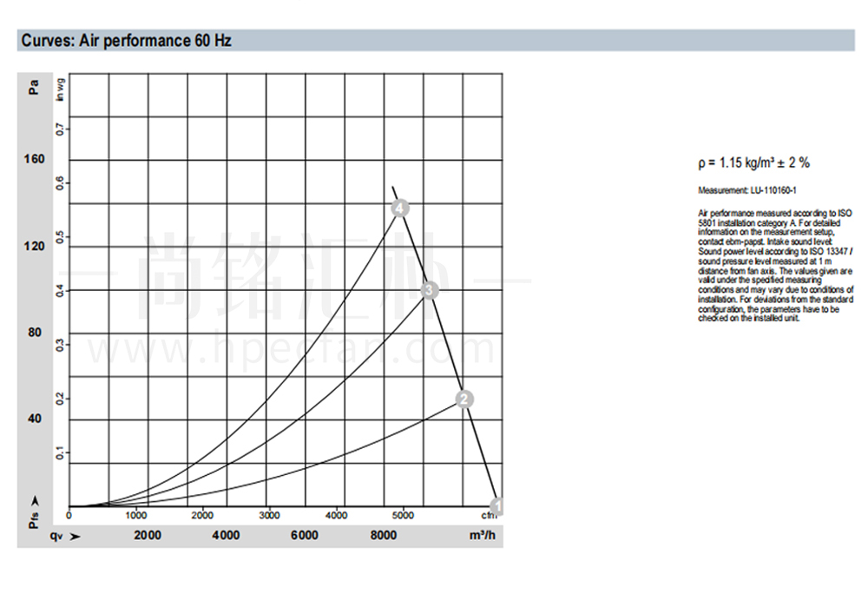Select the 6000 label on the m³/h axis
Viewport: 868px width, 601px height.
pos(305,536)
